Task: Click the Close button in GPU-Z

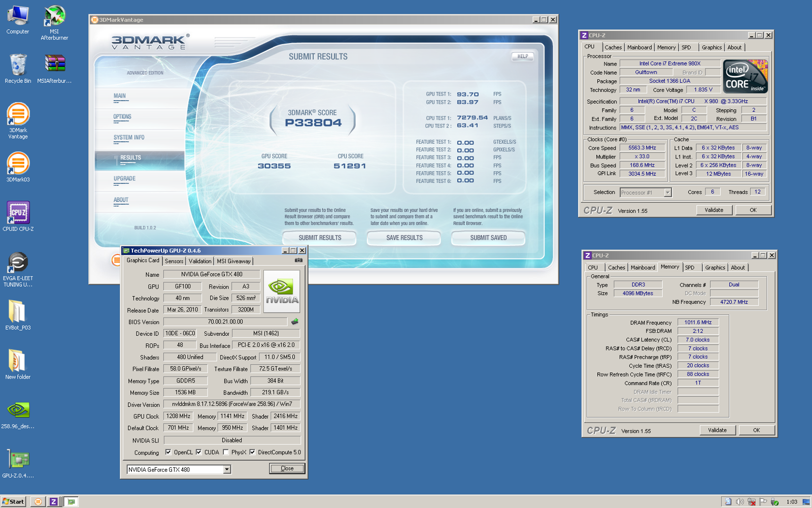Action: pyautogui.click(x=287, y=468)
